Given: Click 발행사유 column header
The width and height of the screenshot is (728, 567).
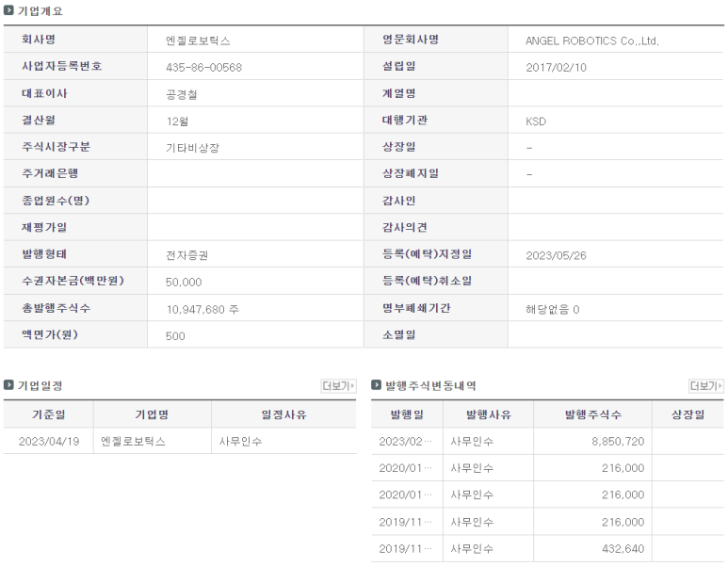Looking at the screenshot, I should point(489,414).
